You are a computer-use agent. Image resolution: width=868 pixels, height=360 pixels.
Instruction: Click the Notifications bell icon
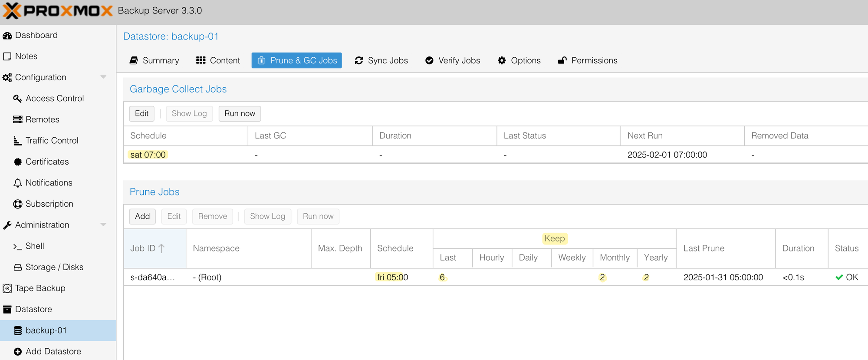17,183
